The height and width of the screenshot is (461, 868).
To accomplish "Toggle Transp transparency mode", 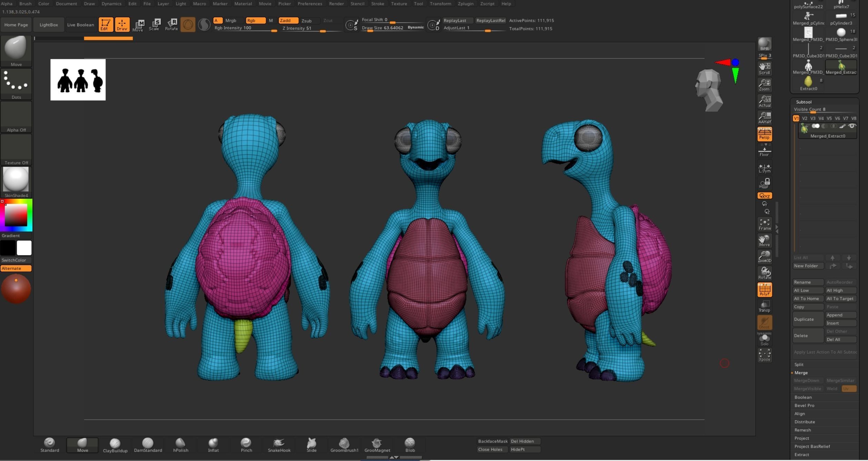I will pos(764,306).
